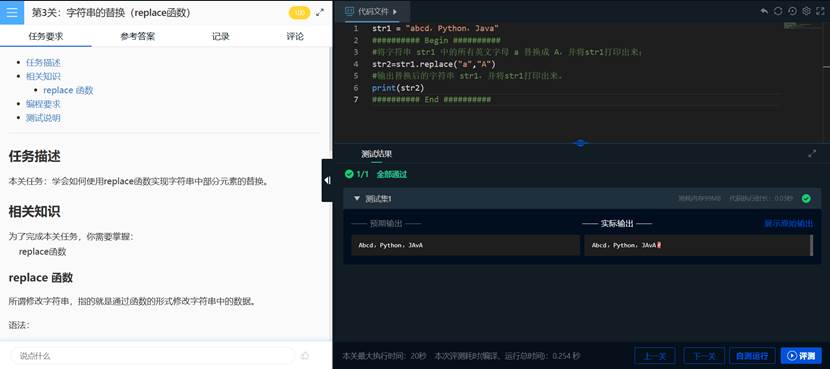Enter fullscreen with the editor's expand icon
Viewport: 830px width, 369px height.
click(820, 11)
